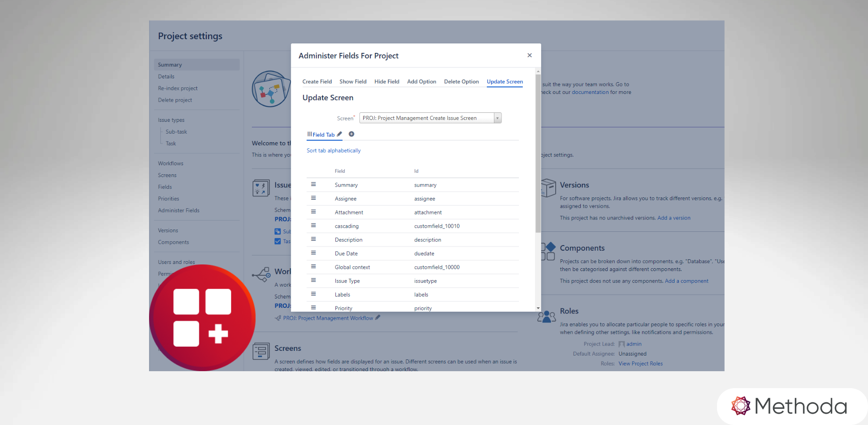Viewport: 868px width, 425px height.
Task: Click the drag handle for Issue Type row
Action: (x=313, y=280)
